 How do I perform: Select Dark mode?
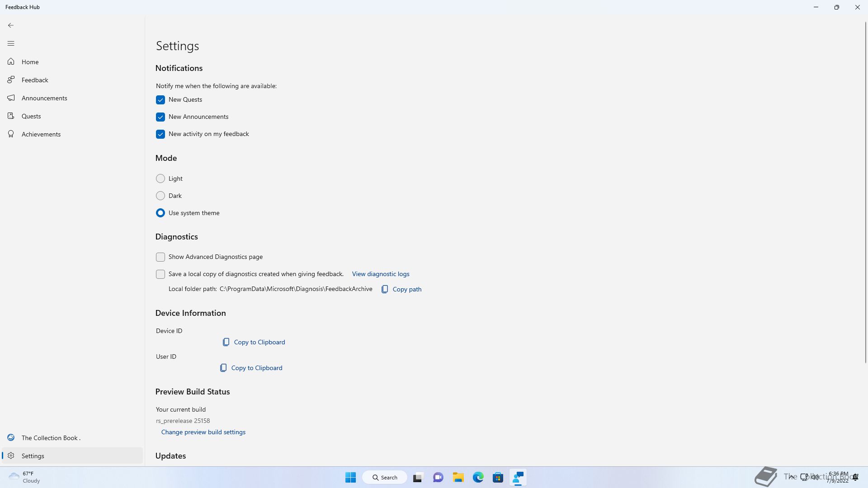click(160, 196)
